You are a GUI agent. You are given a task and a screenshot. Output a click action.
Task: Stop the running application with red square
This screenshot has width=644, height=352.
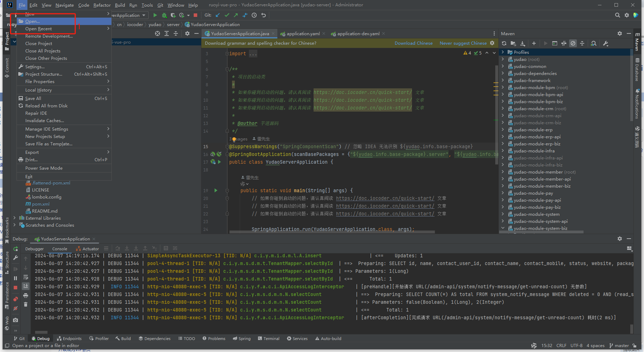(195, 15)
